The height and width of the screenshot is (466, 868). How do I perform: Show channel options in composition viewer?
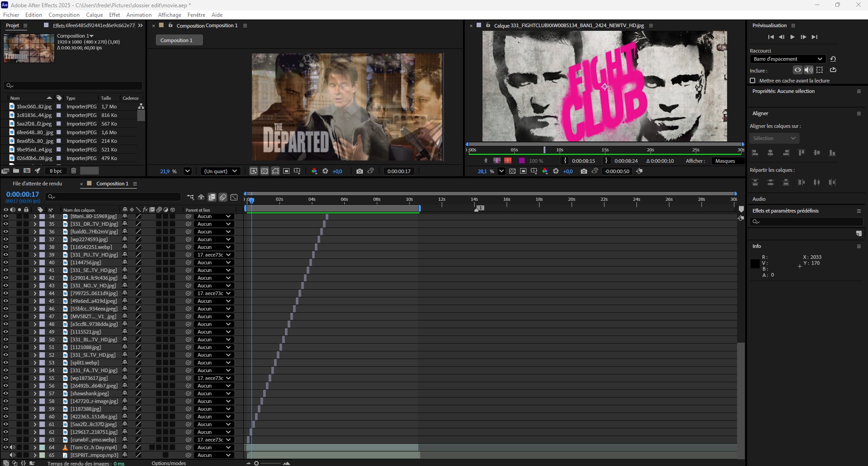314,171
